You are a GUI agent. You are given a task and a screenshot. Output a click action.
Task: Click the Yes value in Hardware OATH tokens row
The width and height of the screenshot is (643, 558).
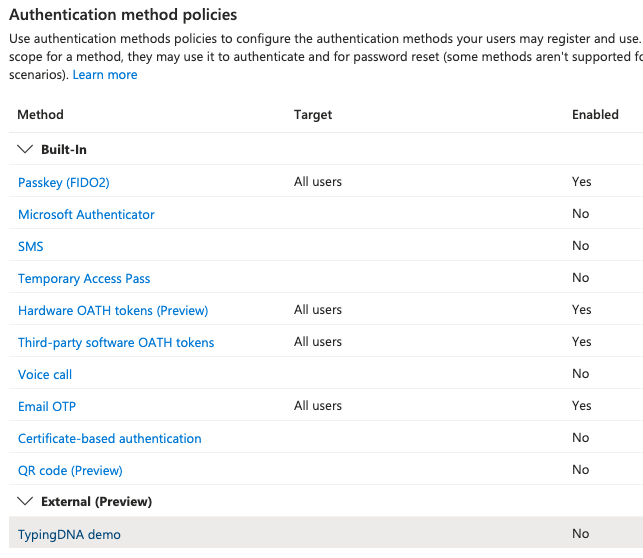tap(581, 309)
